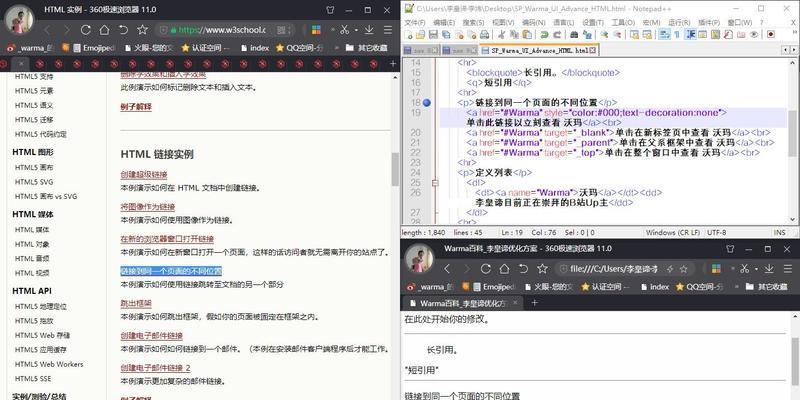The height and width of the screenshot is (400, 800).
Task: Open Find with the binoculars icon in Notepad++
Action: click(574, 35)
